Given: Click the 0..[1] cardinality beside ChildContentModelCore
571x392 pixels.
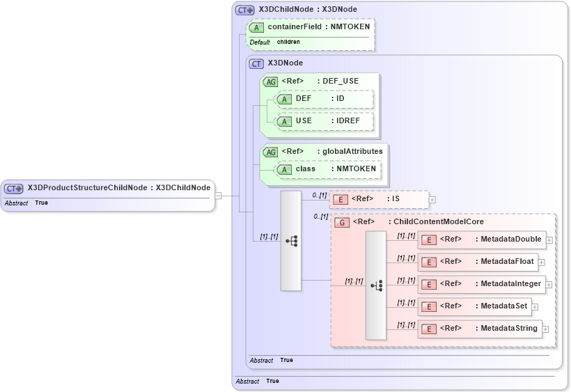Looking at the screenshot, I should click(x=321, y=217).
